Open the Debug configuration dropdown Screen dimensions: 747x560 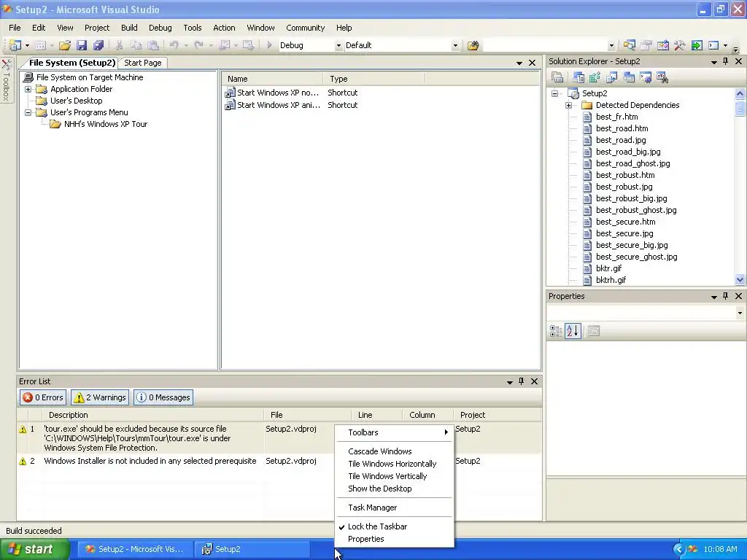coord(338,46)
